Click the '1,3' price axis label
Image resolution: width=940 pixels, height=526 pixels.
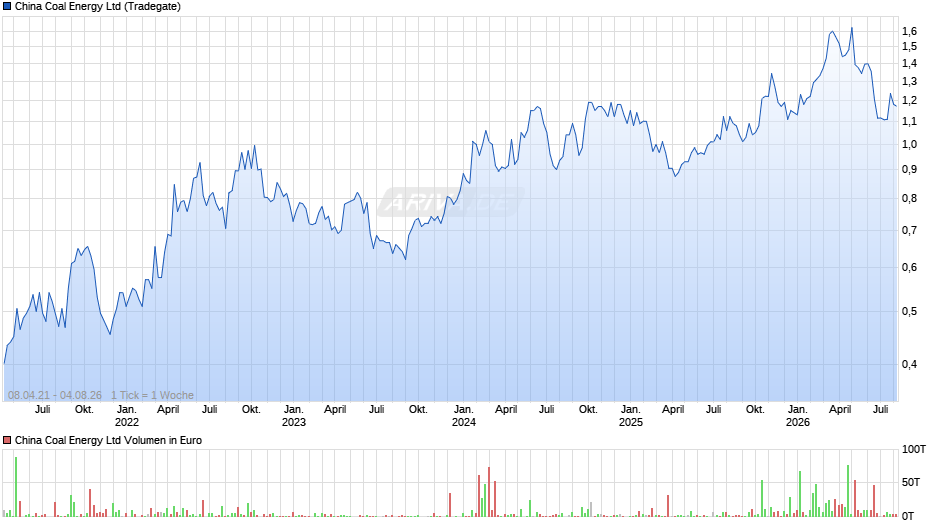tap(909, 82)
